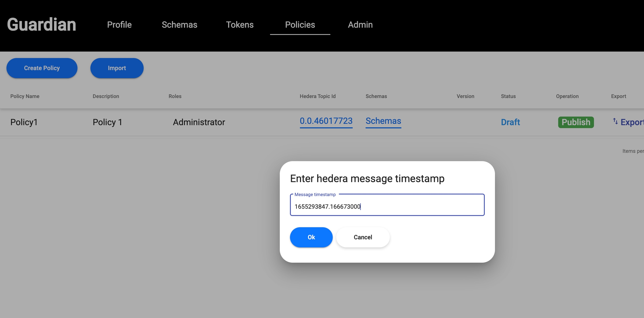Open Hedera topic 0.0.46017723 link
This screenshot has height=318, width=644.
(x=326, y=121)
